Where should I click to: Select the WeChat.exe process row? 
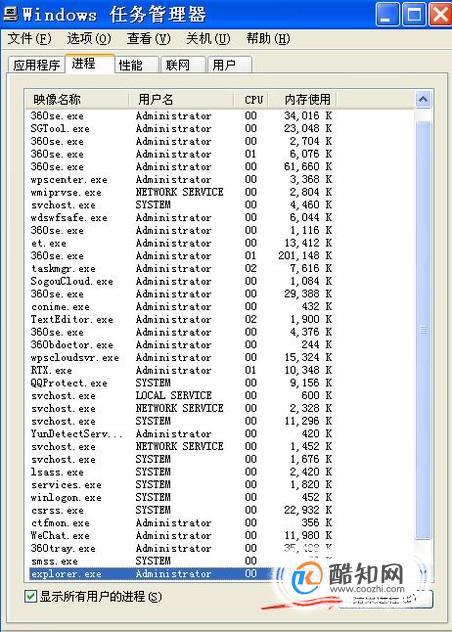click(x=181, y=535)
